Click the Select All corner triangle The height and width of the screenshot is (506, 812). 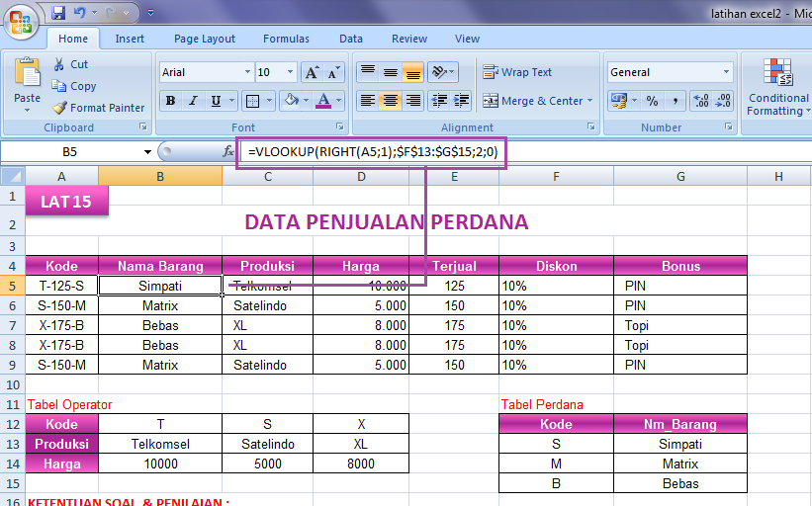point(13,177)
